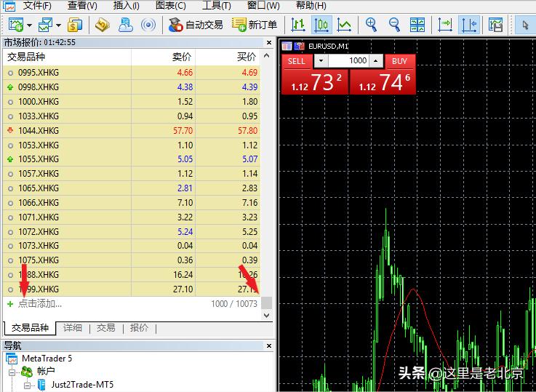Switch chart to bar chart type
The height and width of the screenshot is (392, 536).
(x=298, y=25)
